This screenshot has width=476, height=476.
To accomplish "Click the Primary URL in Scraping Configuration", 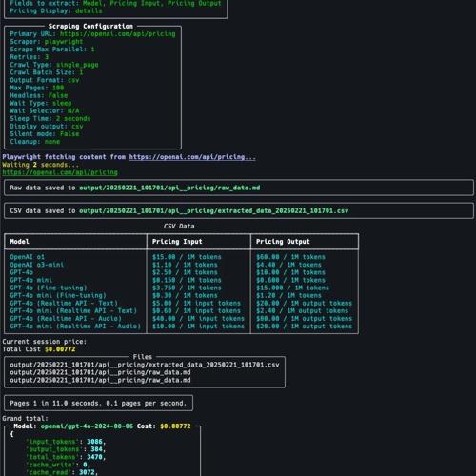I will point(117,34).
